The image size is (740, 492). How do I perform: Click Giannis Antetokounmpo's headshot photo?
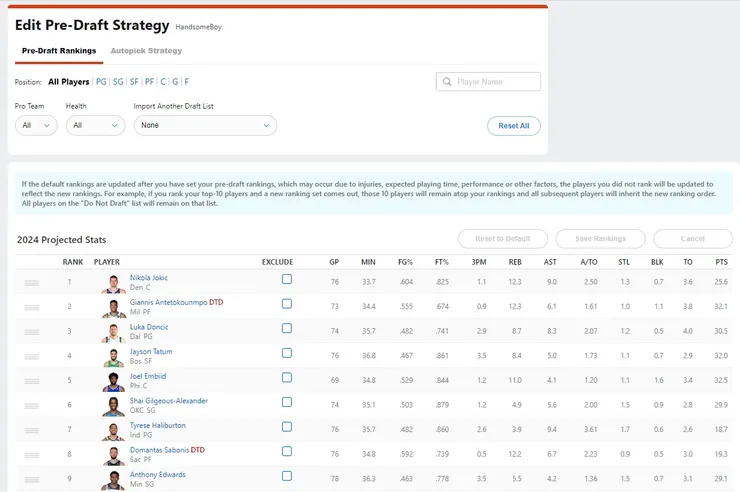pos(113,308)
